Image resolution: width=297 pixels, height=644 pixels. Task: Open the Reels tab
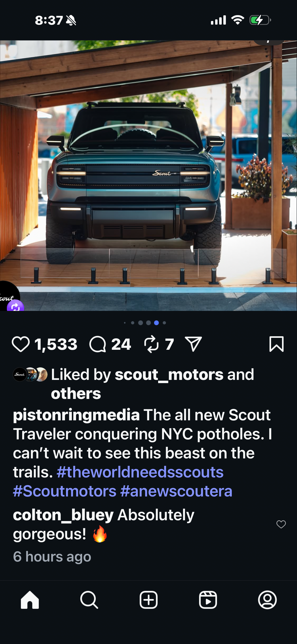[208, 600]
